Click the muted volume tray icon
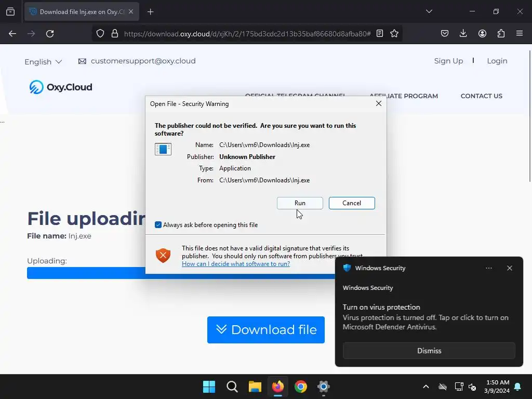This screenshot has width=532, height=399. pyautogui.click(x=472, y=387)
